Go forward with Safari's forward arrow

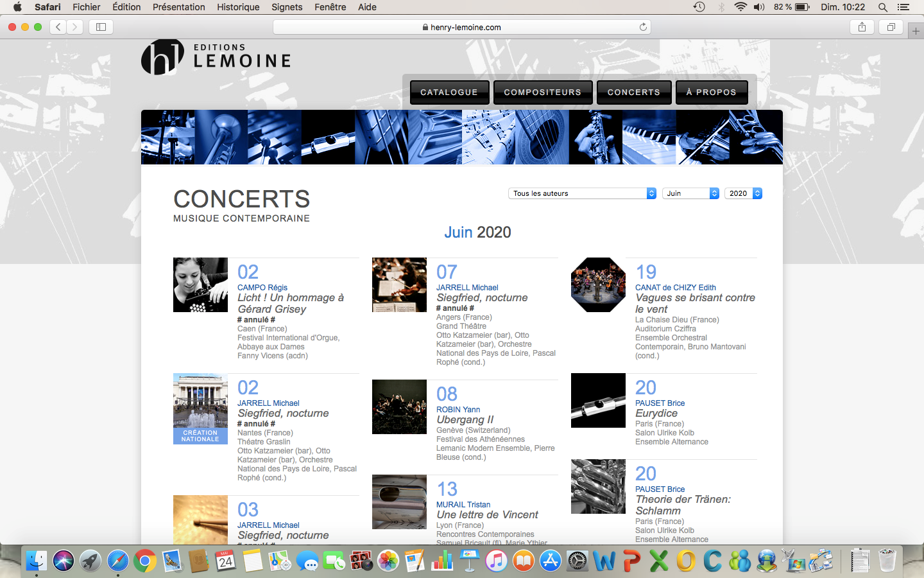(75, 27)
